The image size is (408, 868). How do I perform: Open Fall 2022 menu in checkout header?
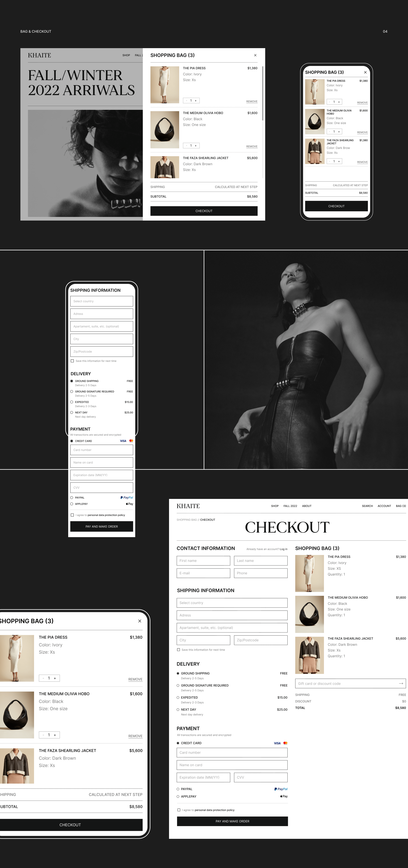(x=290, y=506)
